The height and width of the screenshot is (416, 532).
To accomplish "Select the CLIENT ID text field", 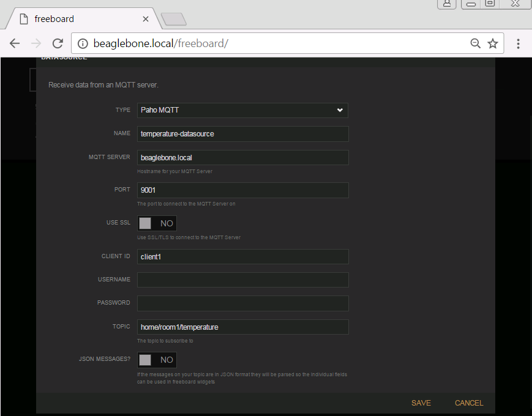I will [x=242, y=256].
